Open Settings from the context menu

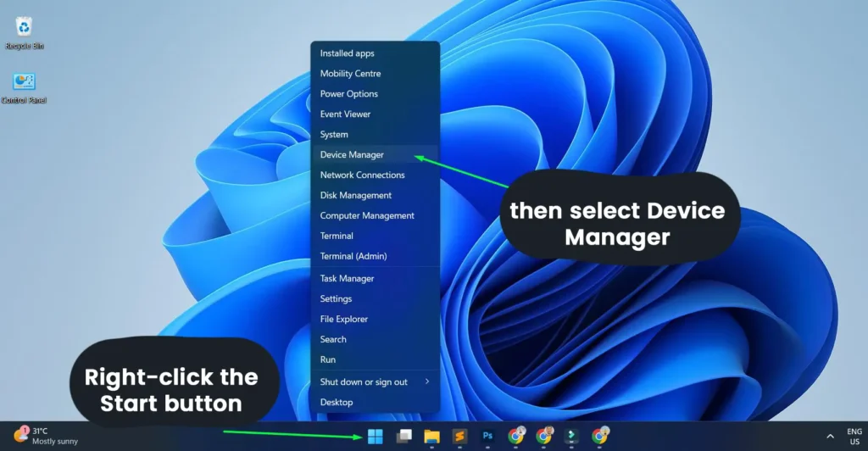[x=376, y=298]
